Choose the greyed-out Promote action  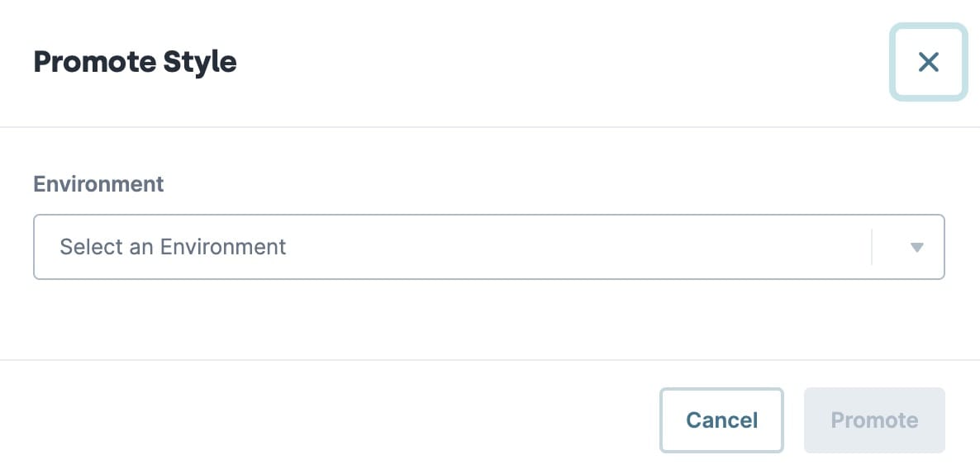pos(874,419)
